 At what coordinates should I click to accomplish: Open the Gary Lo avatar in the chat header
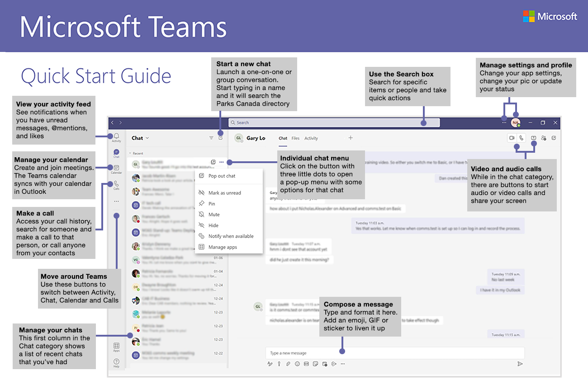pyautogui.click(x=238, y=138)
